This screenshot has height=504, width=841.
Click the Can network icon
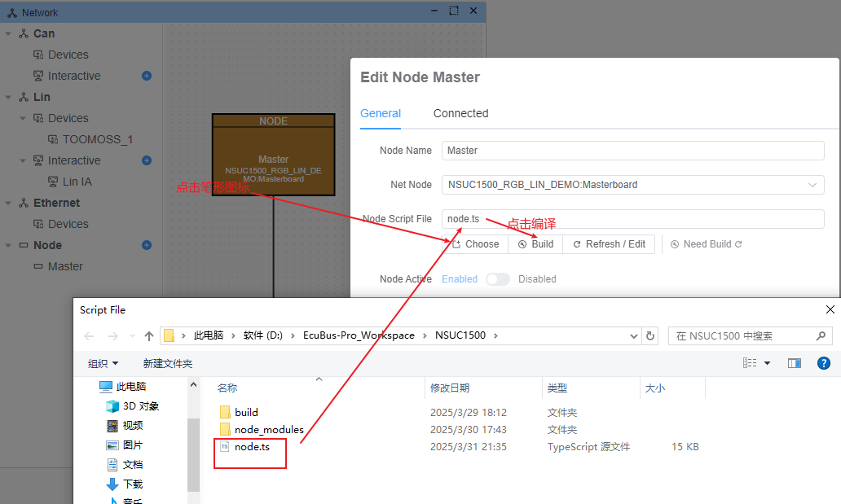pyautogui.click(x=24, y=33)
